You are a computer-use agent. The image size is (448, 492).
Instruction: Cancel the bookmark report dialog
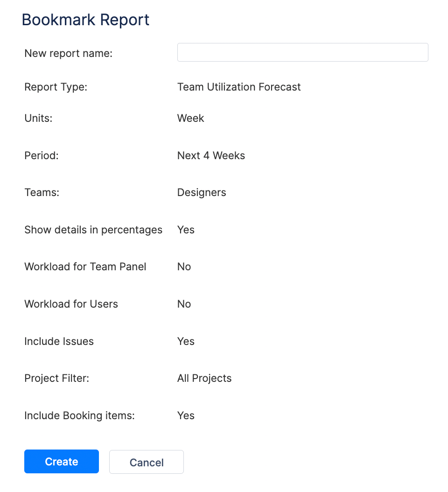coord(146,462)
